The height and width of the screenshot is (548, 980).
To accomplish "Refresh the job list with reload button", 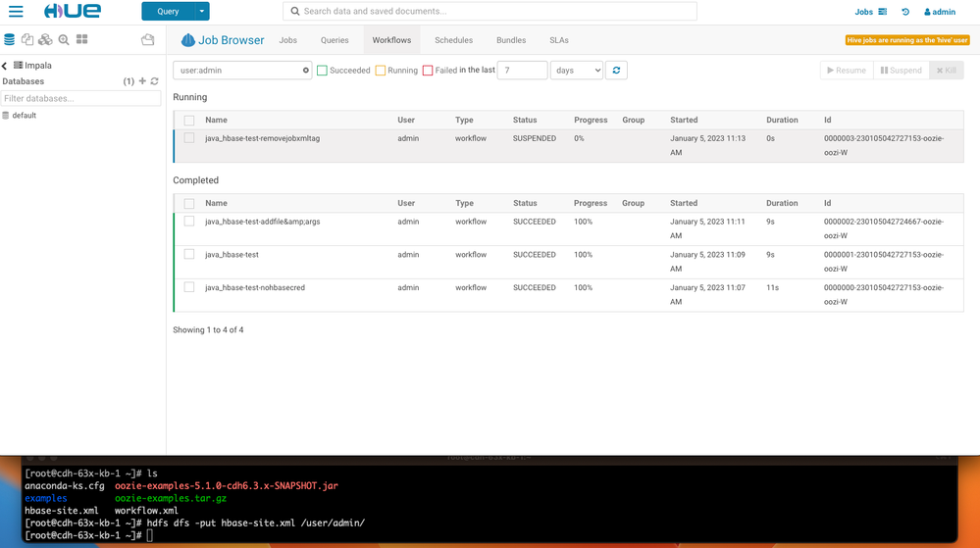I will pos(616,71).
